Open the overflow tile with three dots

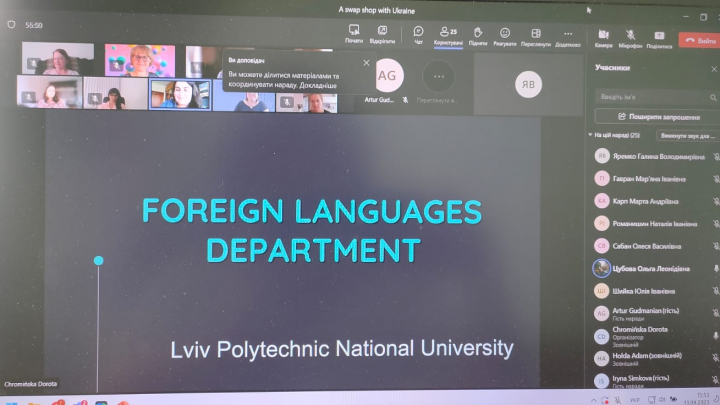click(439, 76)
